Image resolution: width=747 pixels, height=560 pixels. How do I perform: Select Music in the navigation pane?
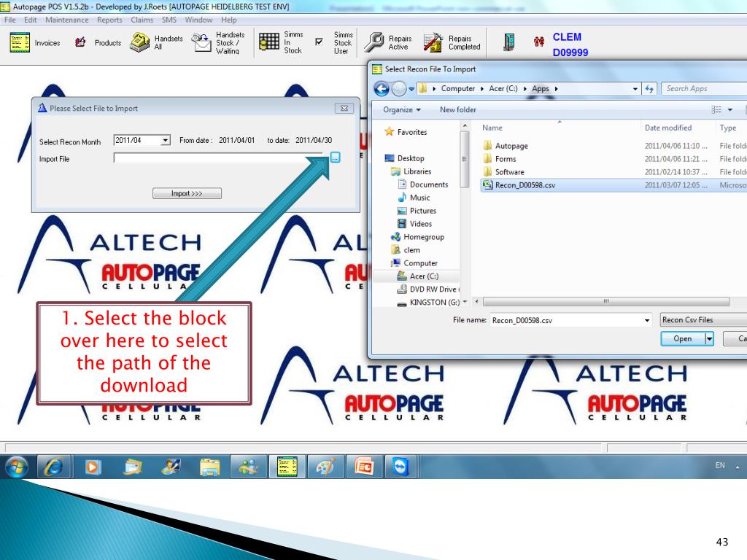click(x=419, y=198)
